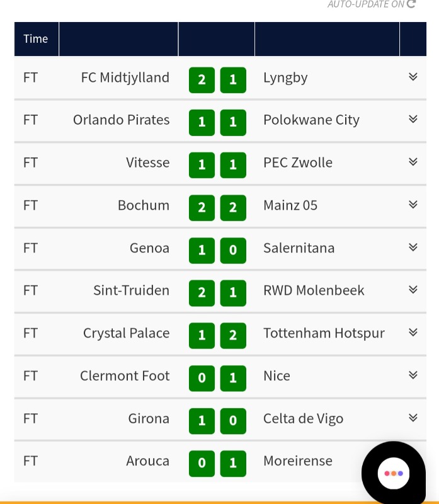Click the Time column header

pos(36,39)
